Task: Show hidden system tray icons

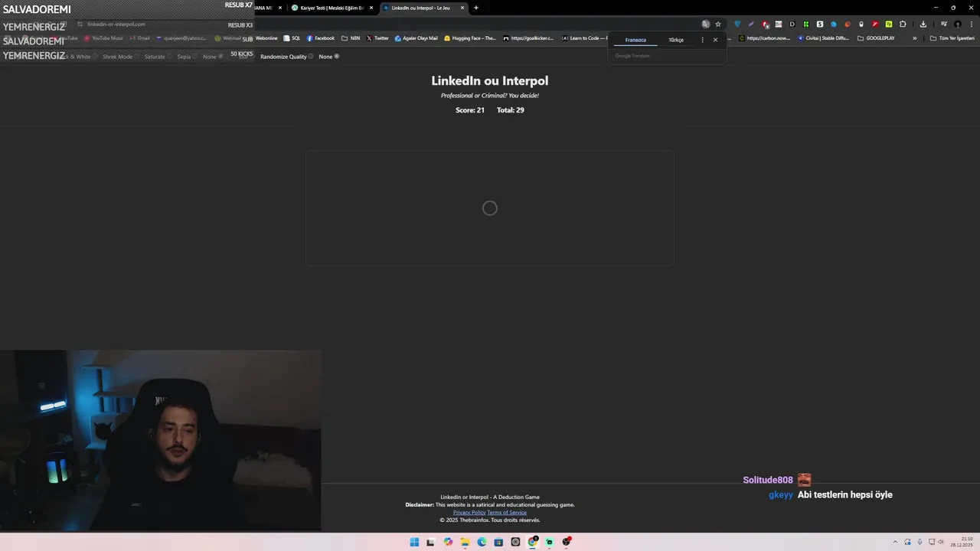Action: click(x=895, y=542)
